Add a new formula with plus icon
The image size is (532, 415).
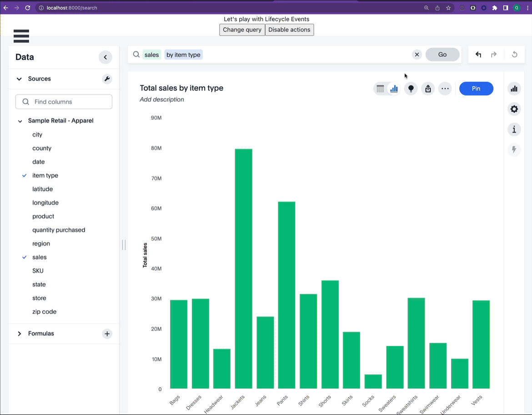coord(107,334)
